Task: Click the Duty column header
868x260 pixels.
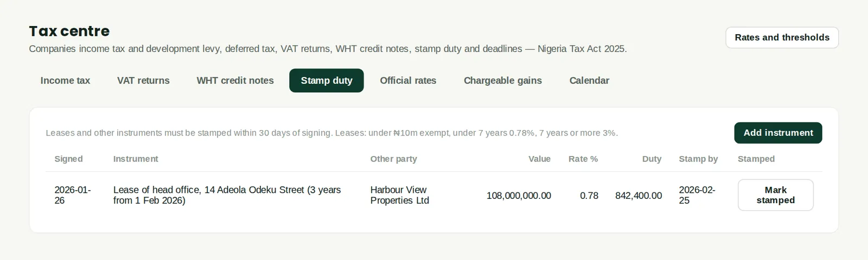Action: click(652, 159)
